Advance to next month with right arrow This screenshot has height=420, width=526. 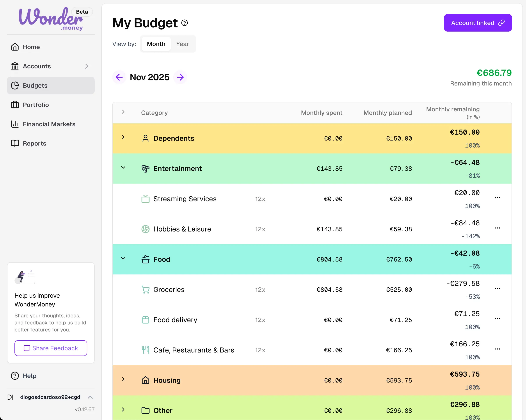pos(180,77)
